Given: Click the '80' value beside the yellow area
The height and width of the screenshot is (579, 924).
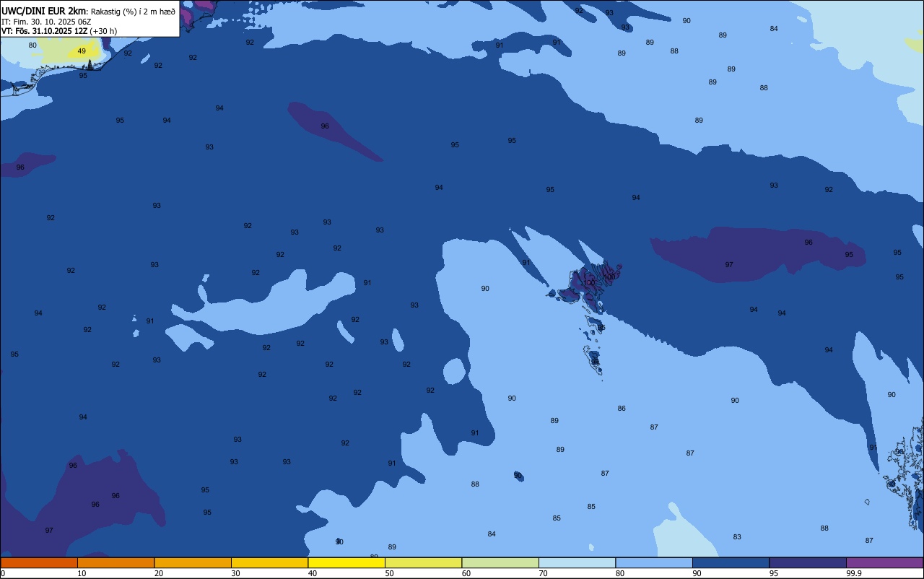Looking at the screenshot, I should click(x=32, y=45).
